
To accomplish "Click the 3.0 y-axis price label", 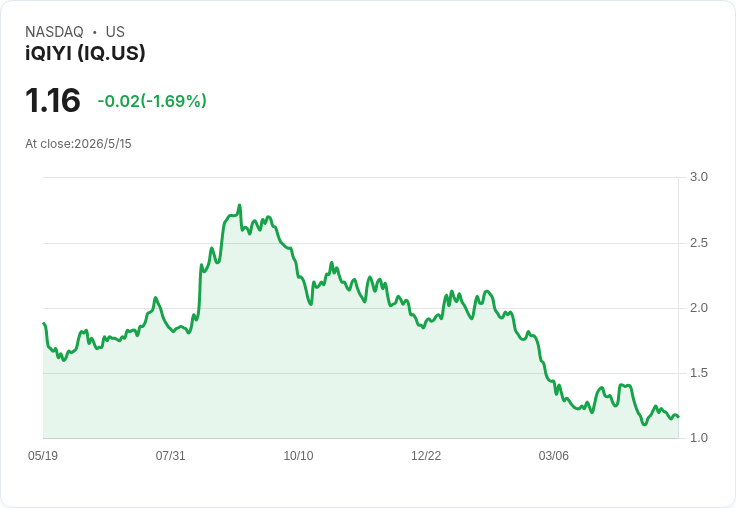I will (698, 177).
